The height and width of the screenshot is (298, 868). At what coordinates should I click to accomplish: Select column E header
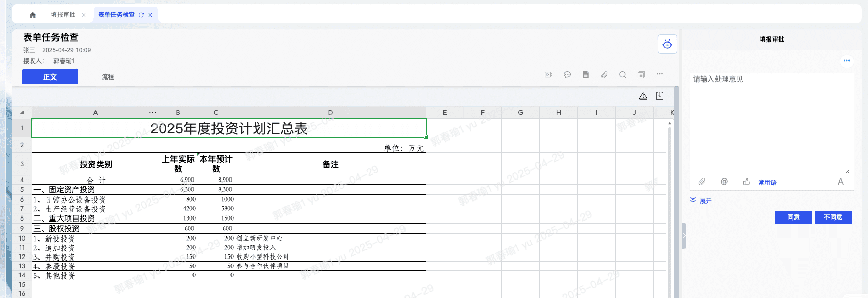click(445, 112)
